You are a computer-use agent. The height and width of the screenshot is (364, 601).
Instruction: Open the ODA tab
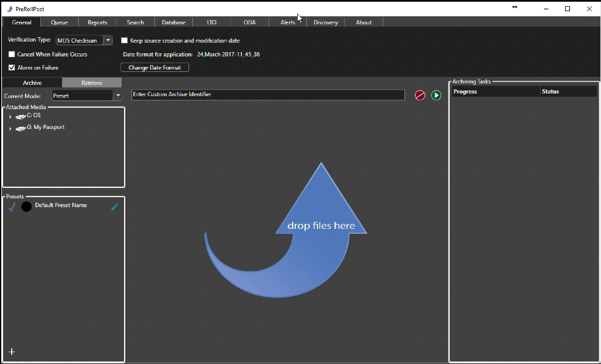coord(249,22)
